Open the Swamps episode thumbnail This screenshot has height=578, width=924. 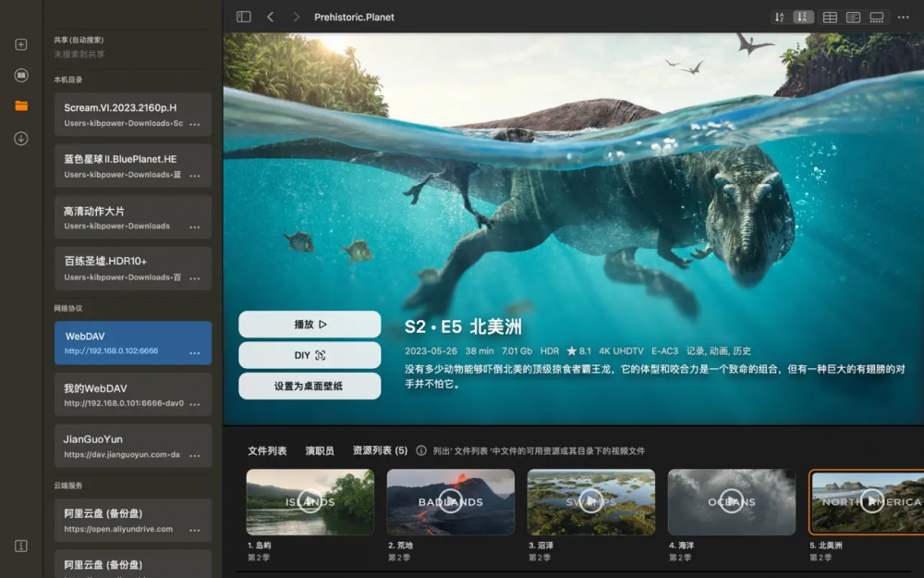coord(591,502)
